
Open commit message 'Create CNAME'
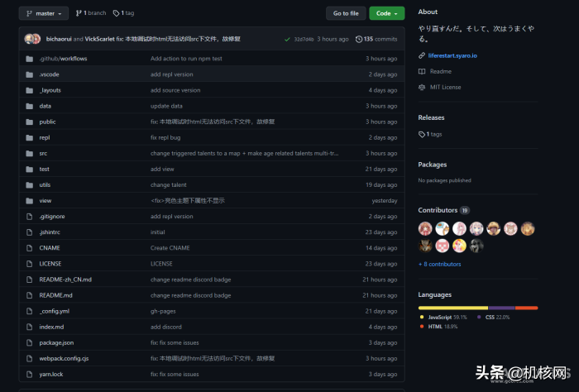coord(170,248)
